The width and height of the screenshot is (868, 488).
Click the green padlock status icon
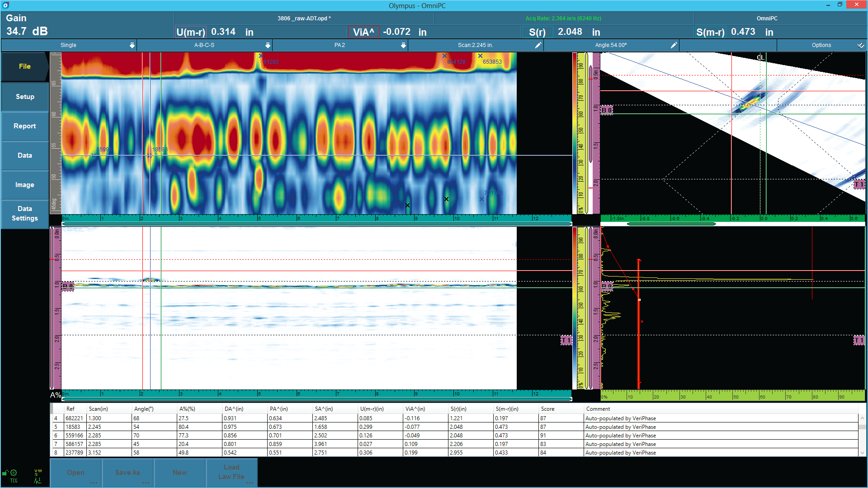5,473
